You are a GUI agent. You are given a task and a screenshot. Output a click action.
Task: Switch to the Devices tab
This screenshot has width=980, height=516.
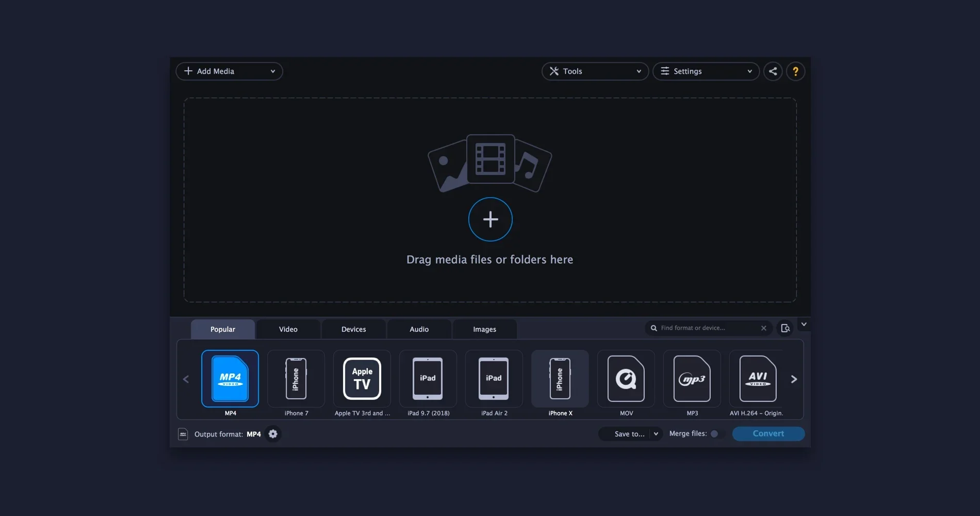click(x=353, y=329)
